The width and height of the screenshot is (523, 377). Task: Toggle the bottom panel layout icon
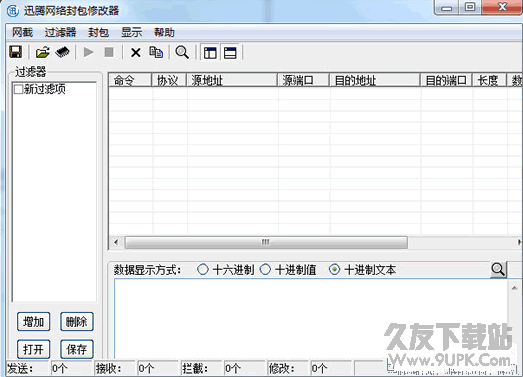click(x=230, y=53)
